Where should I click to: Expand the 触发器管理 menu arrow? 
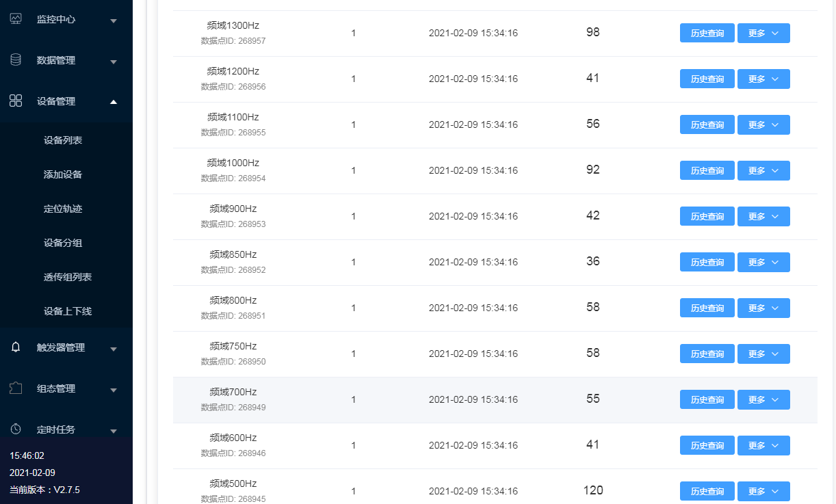pos(114,349)
